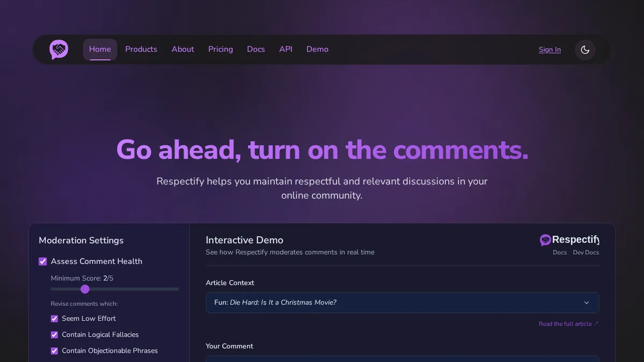Open the Dev Docs link in demo panel
Viewport: 644px width, 362px height.
coord(586,253)
